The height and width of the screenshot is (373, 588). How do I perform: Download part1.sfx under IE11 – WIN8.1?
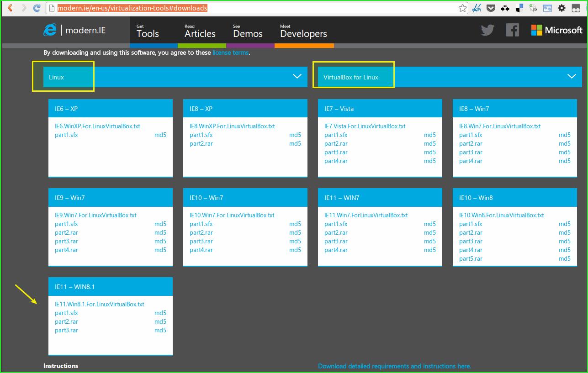(x=66, y=313)
